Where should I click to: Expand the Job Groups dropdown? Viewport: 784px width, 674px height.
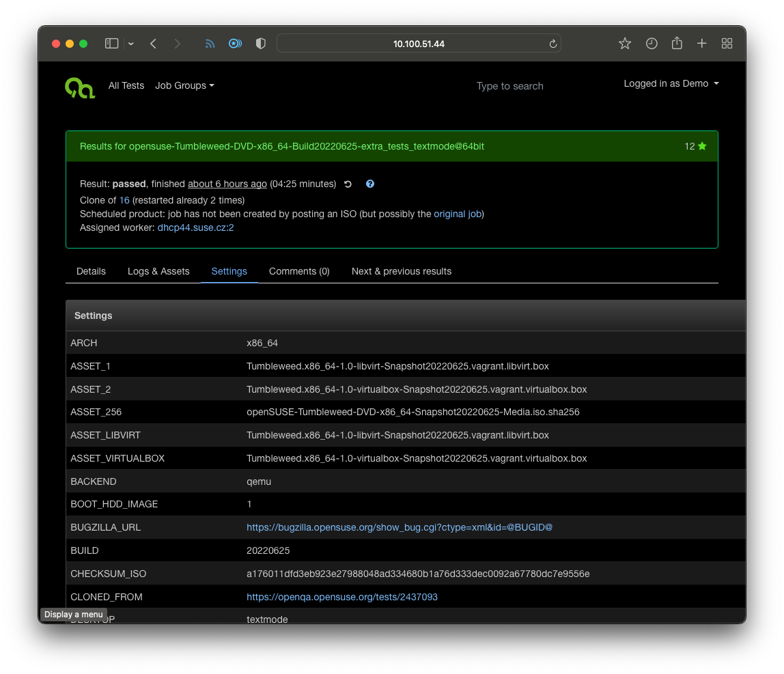[184, 85]
